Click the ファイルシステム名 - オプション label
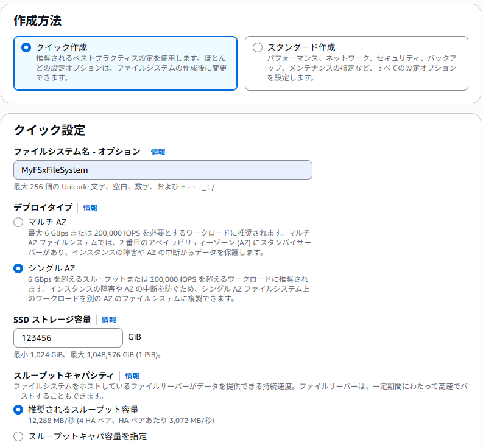 coord(77,152)
